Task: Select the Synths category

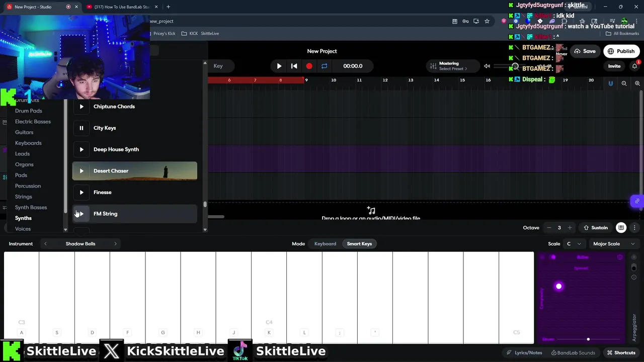Action: pyautogui.click(x=23, y=218)
